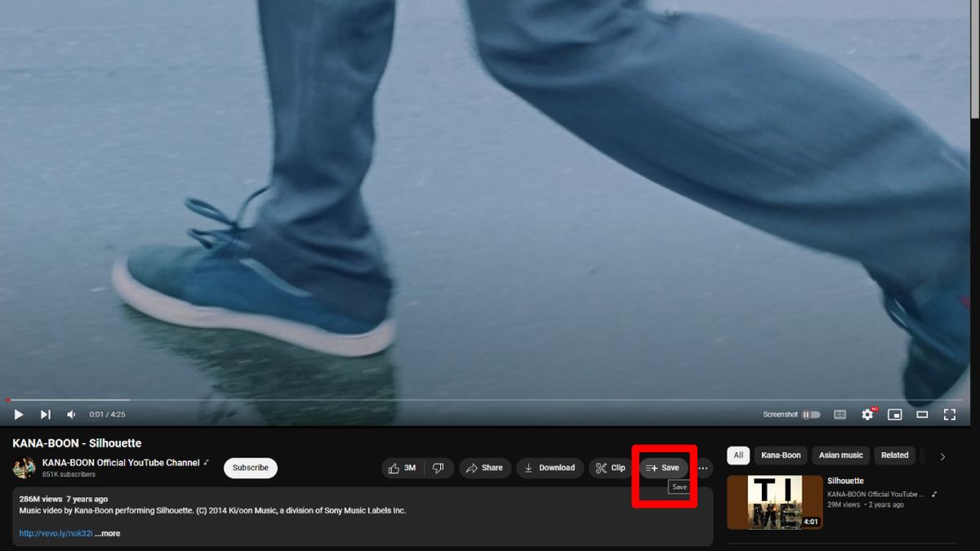Screen dimensions: 980x551
Task: Subscribe to KANA-BOON Official YouTube Channel
Action: pyautogui.click(x=250, y=468)
